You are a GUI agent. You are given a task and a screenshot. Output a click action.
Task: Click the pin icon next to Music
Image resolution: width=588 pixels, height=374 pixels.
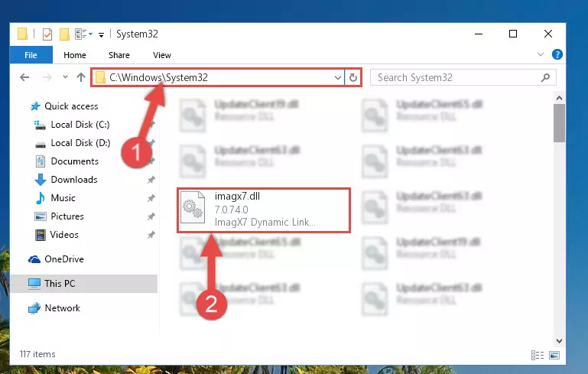tap(151, 198)
